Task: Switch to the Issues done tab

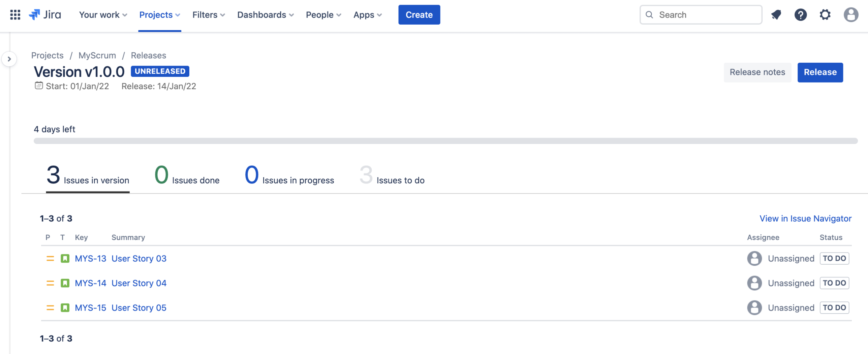Action: pos(187,176)
